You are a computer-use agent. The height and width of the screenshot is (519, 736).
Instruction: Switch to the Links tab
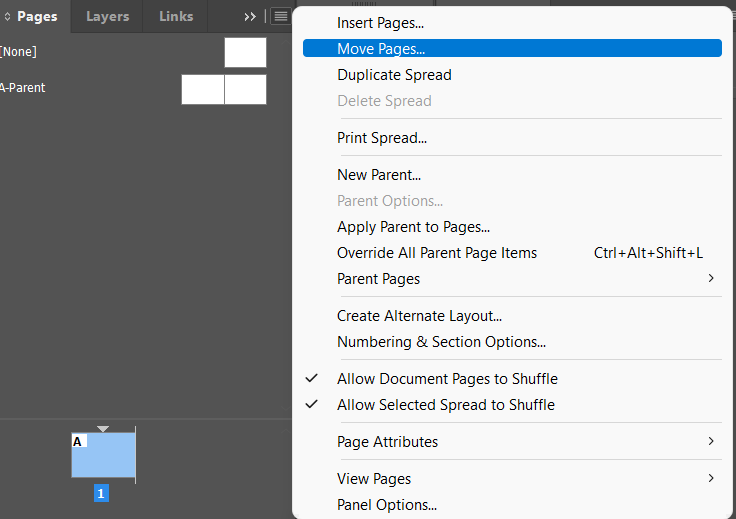(x=176, y=17)
